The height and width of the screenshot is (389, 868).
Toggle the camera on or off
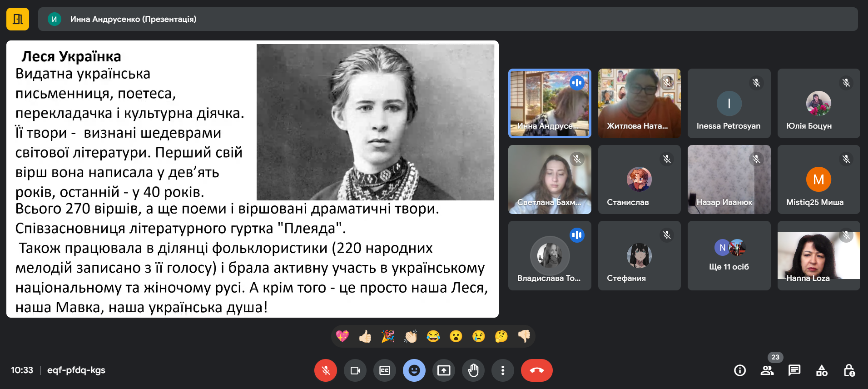point(355,370)
